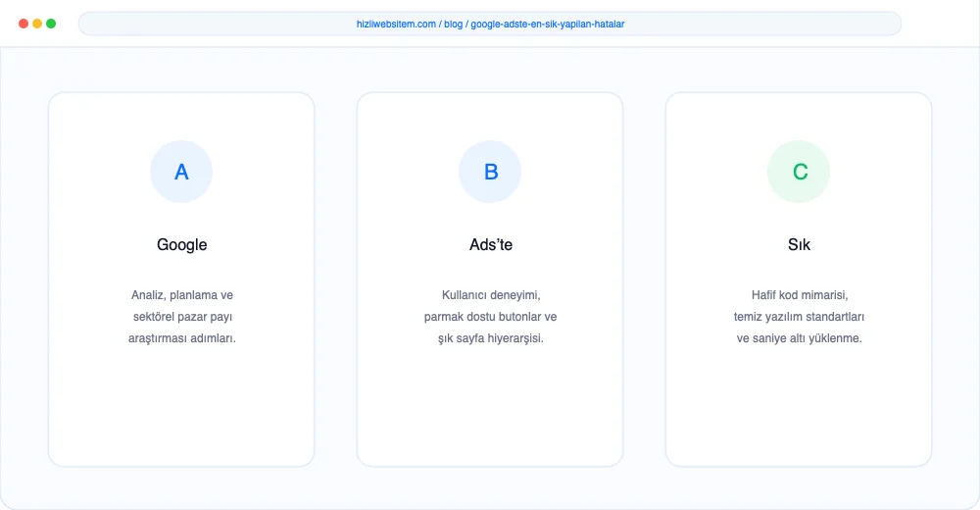The width and height of the screenshot is (980, 510).
Task: Click the text 've saniye altı yüklenme.'
Action: pos(799,338)
